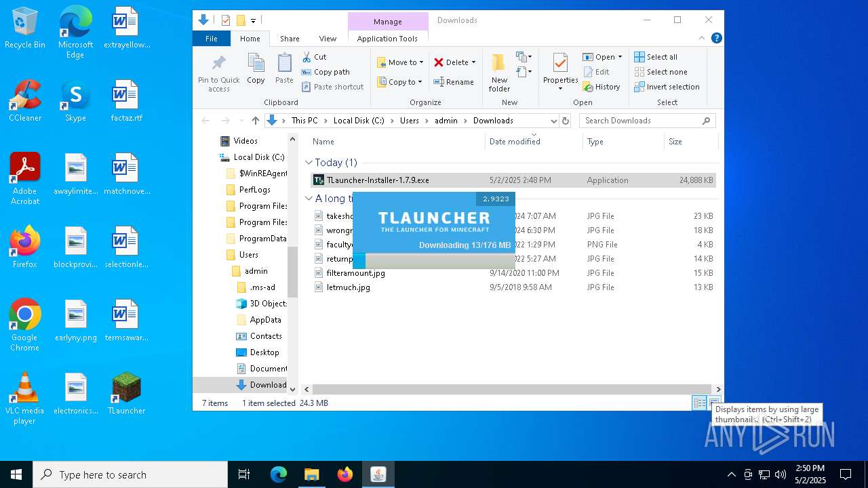Click Copy path in Clipboard group
This screenshot has height=488, width=868.
[x=325, y=72]
